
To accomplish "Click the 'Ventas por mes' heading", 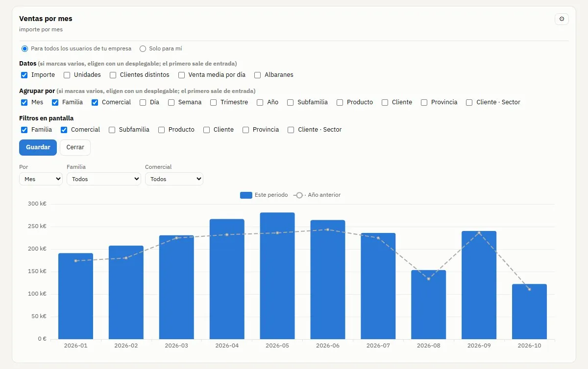I will (x=46, y=19).
